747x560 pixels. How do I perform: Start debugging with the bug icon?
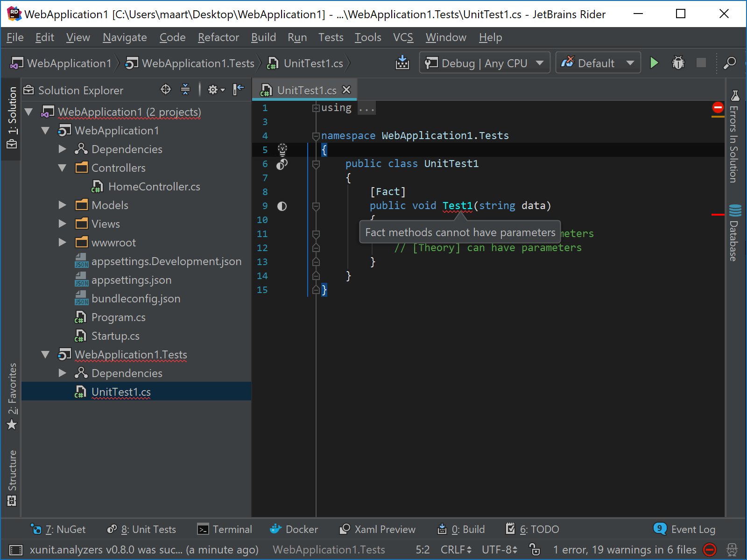[678, 63]
